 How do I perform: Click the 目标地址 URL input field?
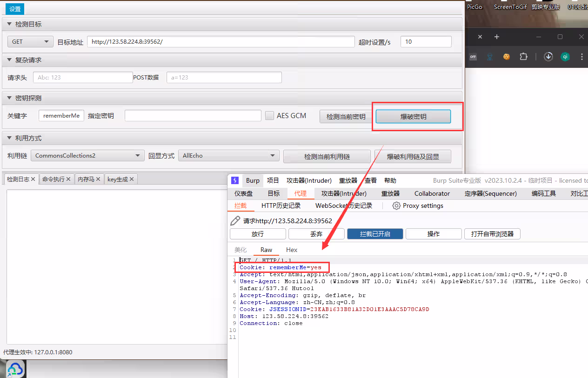point(220,42)
